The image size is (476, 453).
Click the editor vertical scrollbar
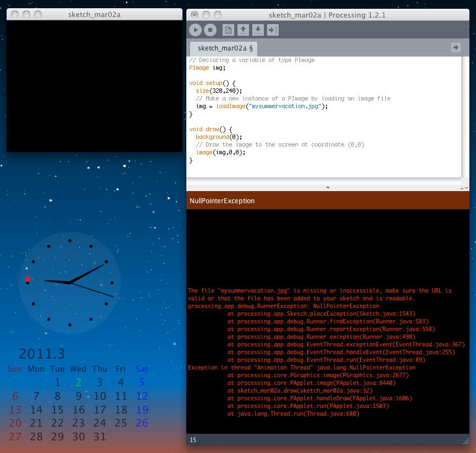point(465,117)
